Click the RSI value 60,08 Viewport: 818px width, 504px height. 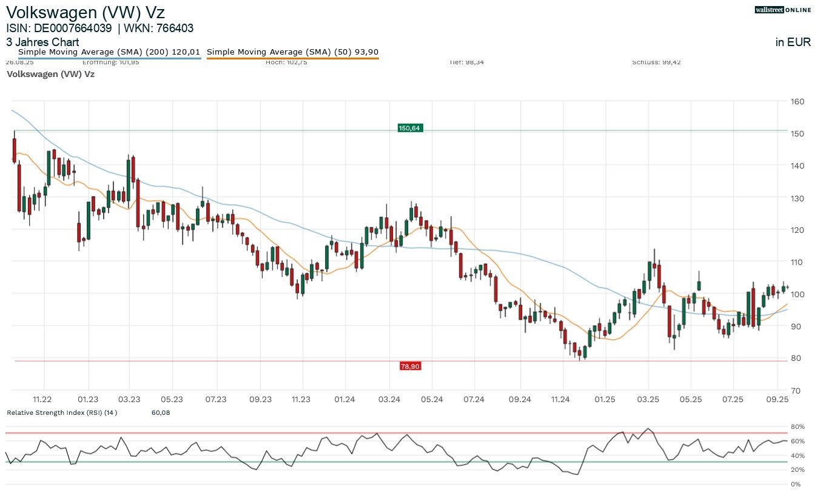pyautogui.click(x=161, y=412)
